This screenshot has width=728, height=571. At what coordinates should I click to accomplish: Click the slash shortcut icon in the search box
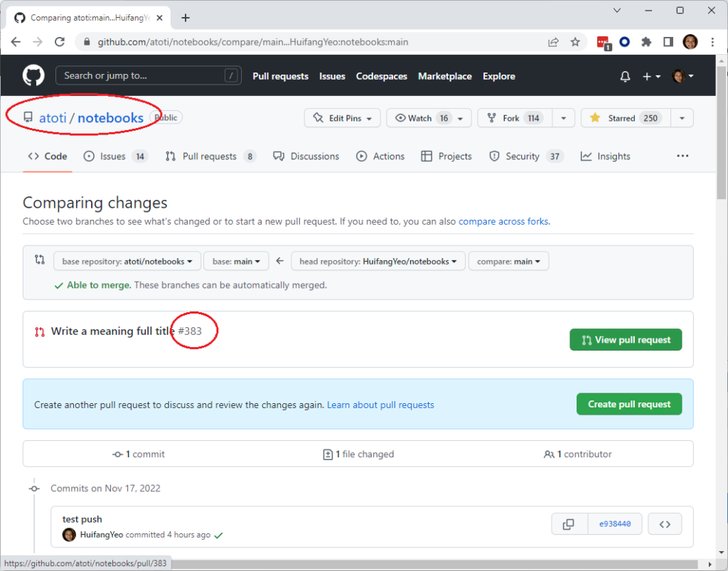[231, 75]
